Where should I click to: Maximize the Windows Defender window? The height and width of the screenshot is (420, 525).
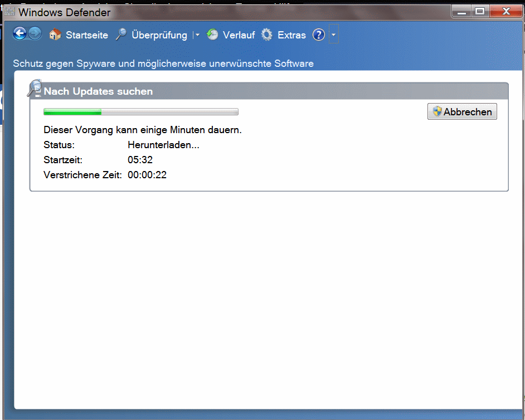coord(480,12)
